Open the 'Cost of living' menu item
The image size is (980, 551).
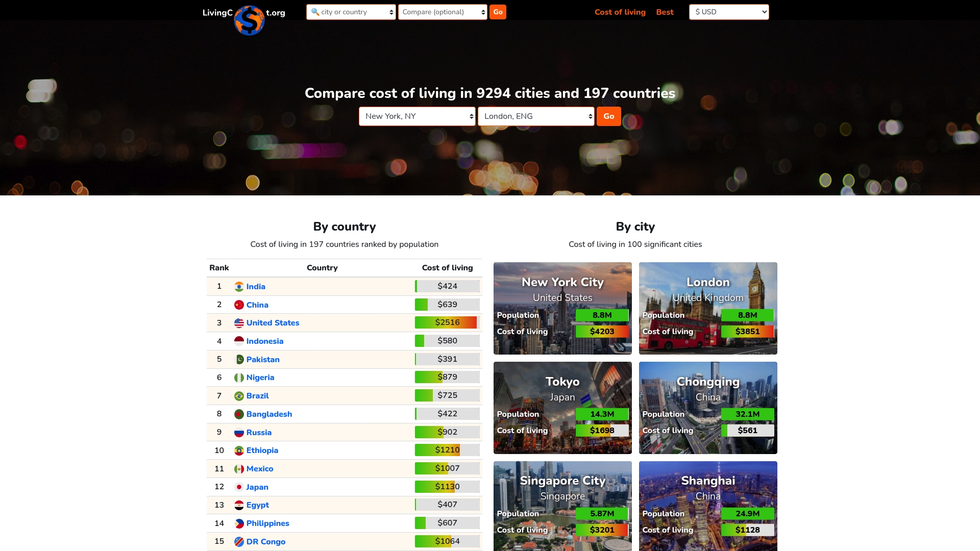tap(620, 12)
